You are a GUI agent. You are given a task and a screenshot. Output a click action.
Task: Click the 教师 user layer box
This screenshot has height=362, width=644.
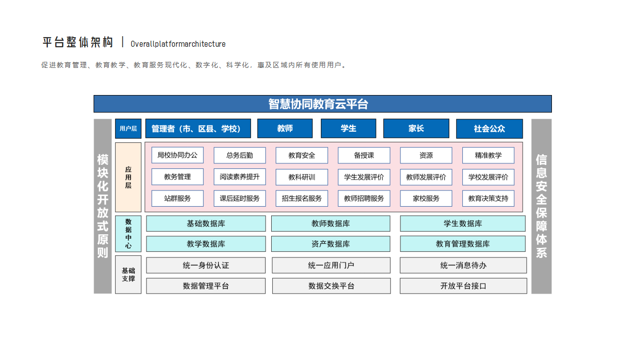coord(285,129)
